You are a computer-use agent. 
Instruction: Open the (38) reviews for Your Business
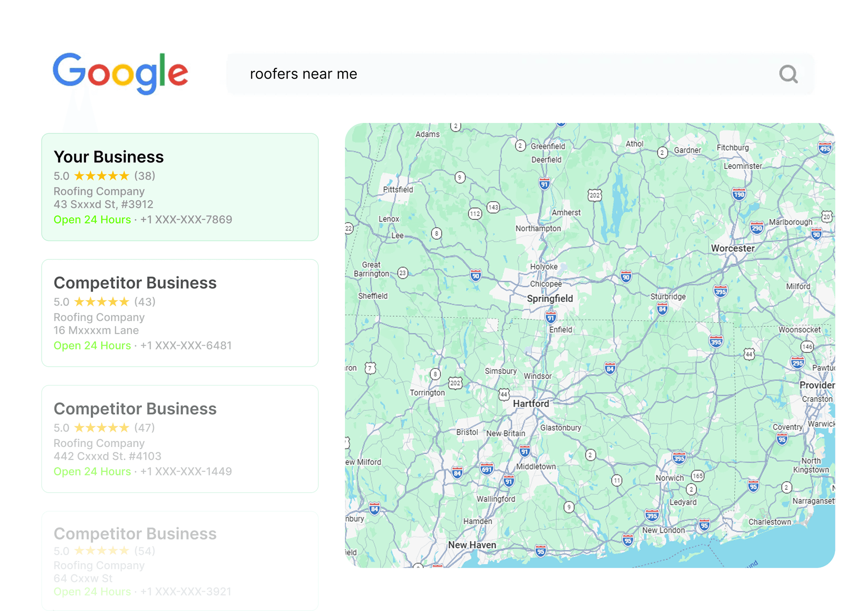tap(145, 176)
